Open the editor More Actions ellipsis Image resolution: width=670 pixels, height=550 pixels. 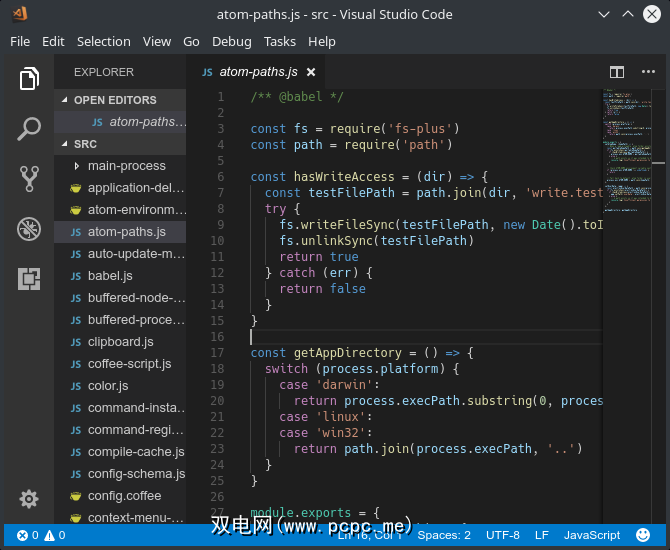[648, 72]
